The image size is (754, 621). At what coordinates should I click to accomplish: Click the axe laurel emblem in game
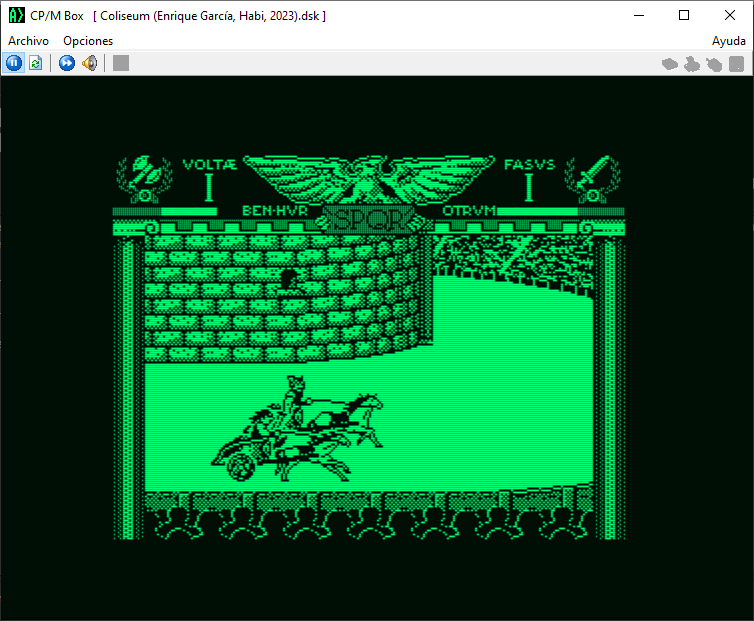point(144,179)
